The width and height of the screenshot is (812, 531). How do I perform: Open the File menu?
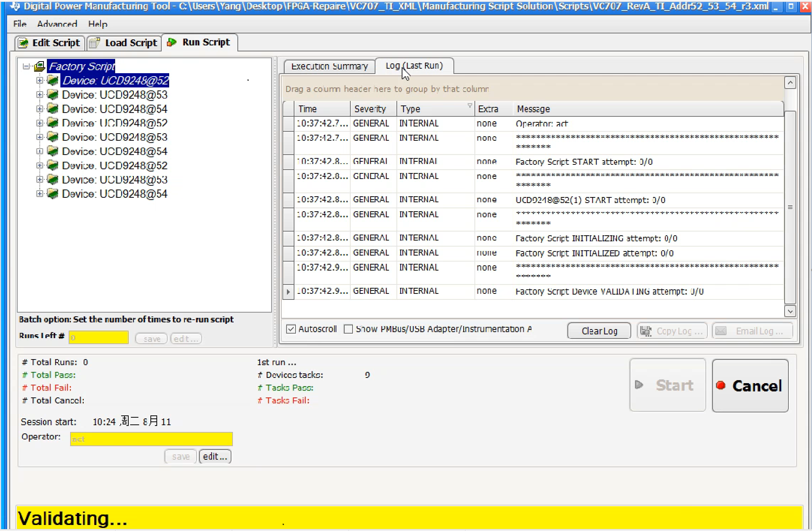pos(20,24)
